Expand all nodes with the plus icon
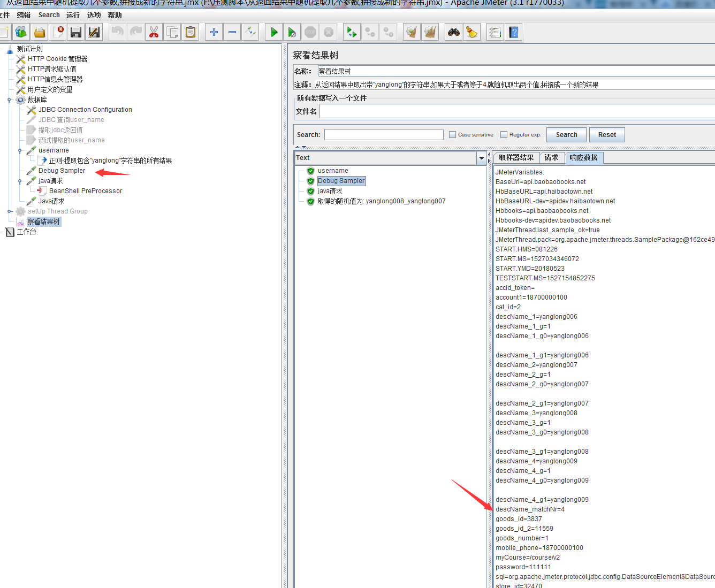Viewport: 715px width, 588px height. (x=214, y=32)
